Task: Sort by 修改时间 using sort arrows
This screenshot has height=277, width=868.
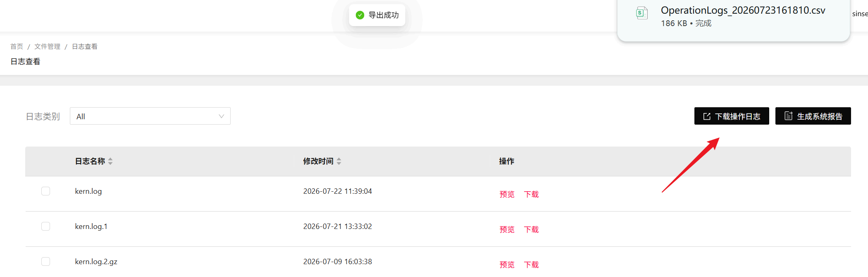Action: pos(339,161)
